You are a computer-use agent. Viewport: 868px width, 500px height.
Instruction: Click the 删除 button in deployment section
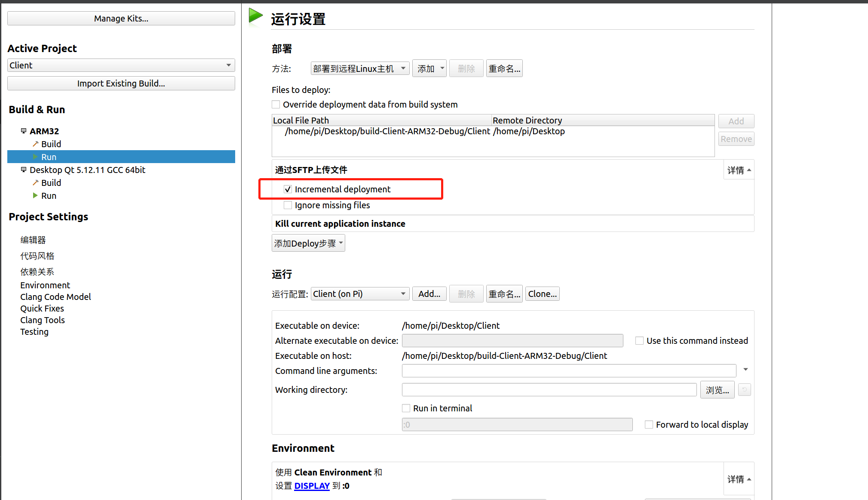click(x=466, y=68)
